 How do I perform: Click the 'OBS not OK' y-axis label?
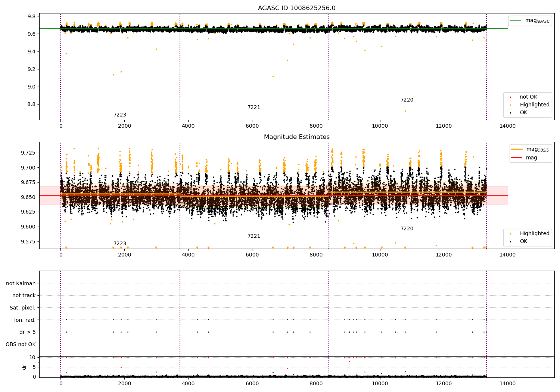click(x=21, y=344)
